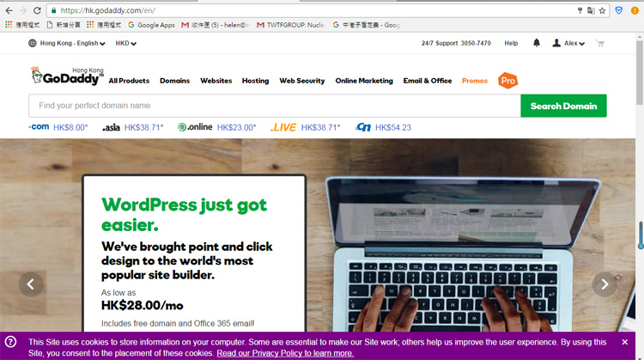Go to the previous carousel slide
644x360 pixels.
[x=31, y=284]
